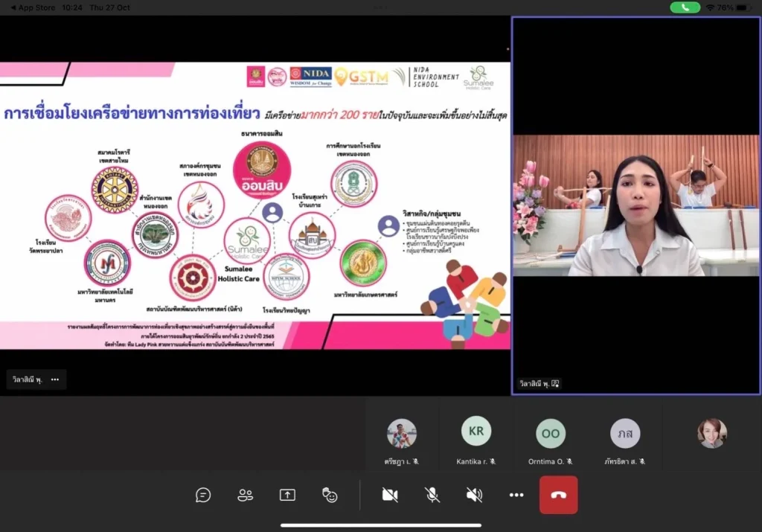Image resolution: width=762 pixels, height=532 pixels.
Task: Open more meeting options via ellipsis
Action: (x=516, y=495)
